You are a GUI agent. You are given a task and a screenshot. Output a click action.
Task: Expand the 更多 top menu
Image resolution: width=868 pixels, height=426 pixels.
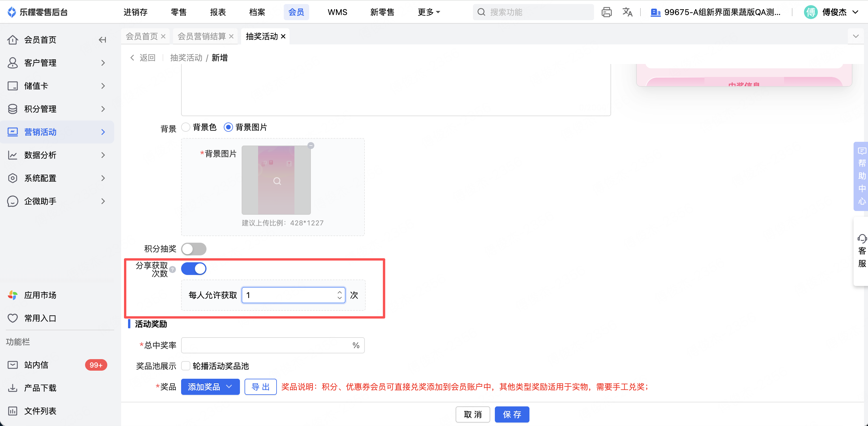[x=429, y=12]
